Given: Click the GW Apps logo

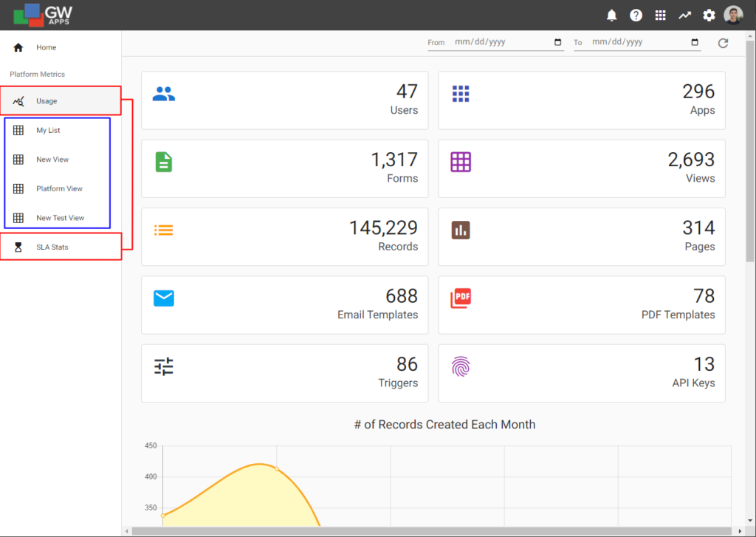Looking at the screenshot, I should pyautogui.click(x=43, y=15).
